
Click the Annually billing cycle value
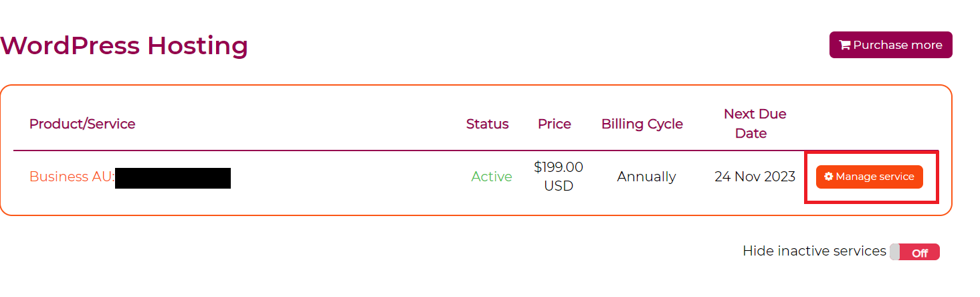(x=646, y=177)
